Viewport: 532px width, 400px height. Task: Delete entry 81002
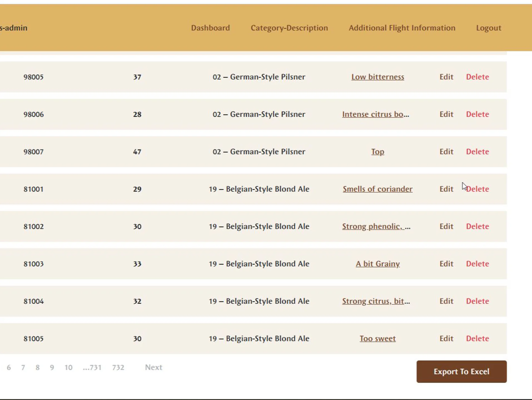(477, 226)
